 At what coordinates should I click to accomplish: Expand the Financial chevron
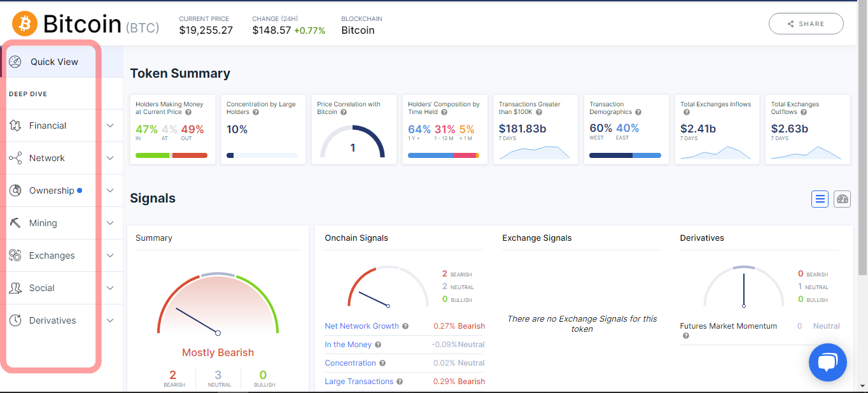(x=110, y=125)
